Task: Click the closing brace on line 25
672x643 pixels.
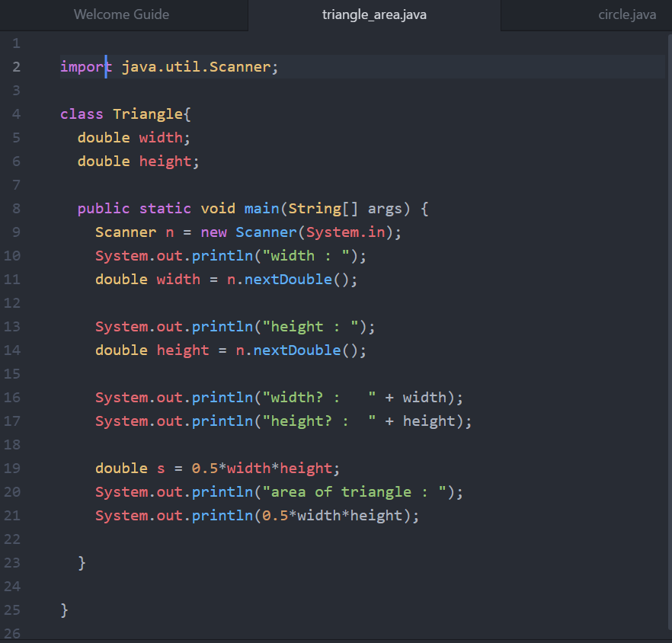Action: click(64, 610)
